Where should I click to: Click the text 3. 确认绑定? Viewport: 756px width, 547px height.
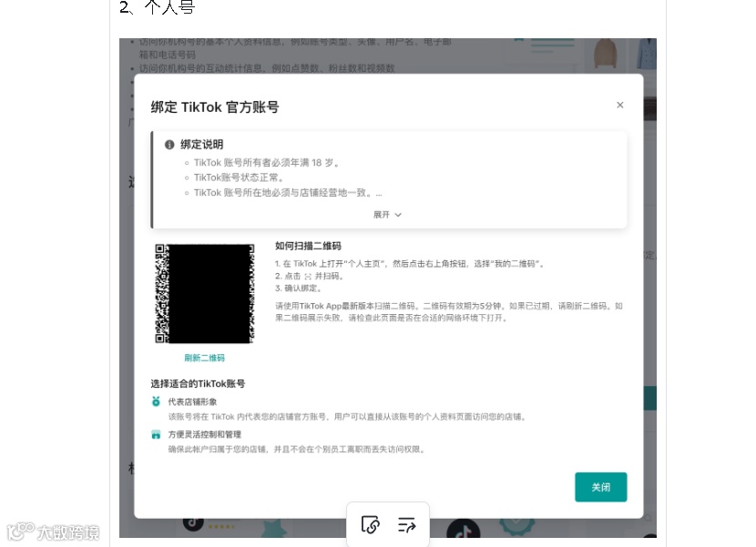297,289
